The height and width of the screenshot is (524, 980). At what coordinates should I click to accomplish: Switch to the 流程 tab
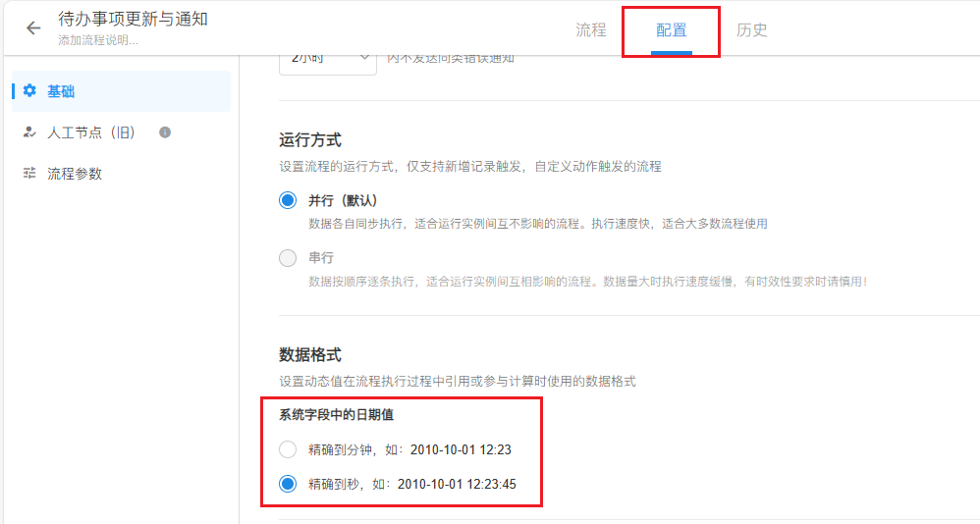591,30
